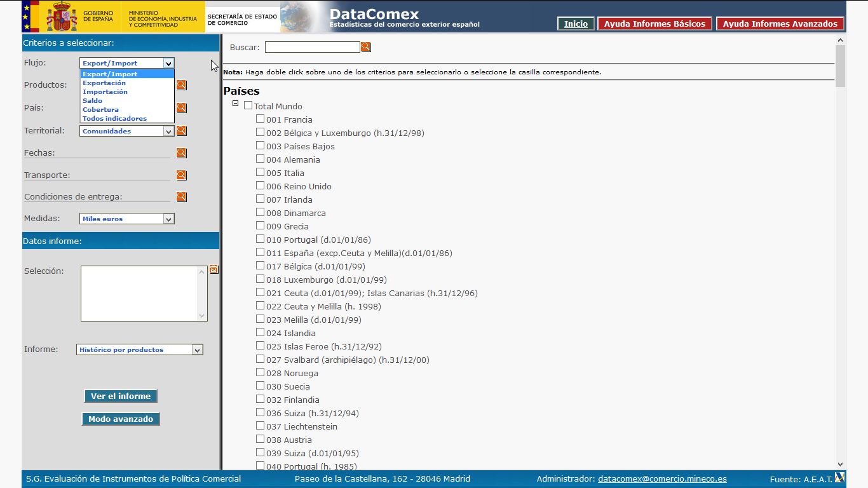Choose Export/Import from the Flujo list
This screenshot has height=488, width=868.
(x=127, y=74)
